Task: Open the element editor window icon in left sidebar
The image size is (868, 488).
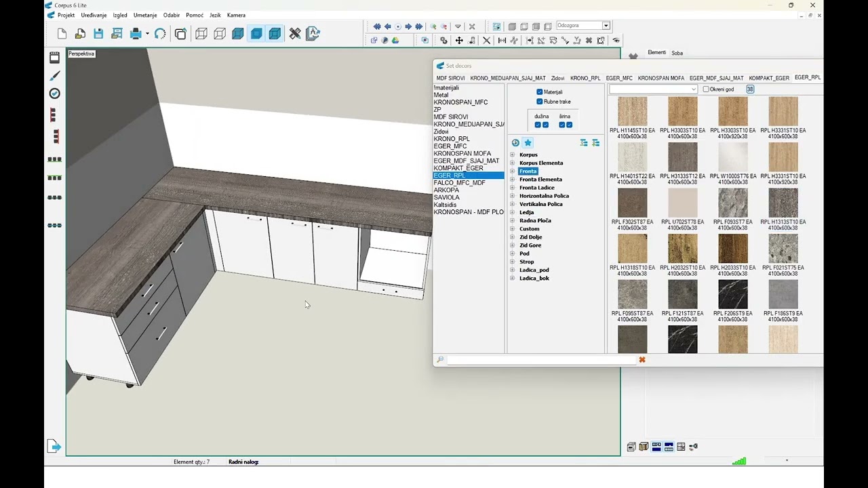Action: pyautogui.click(x=55, y=58)
